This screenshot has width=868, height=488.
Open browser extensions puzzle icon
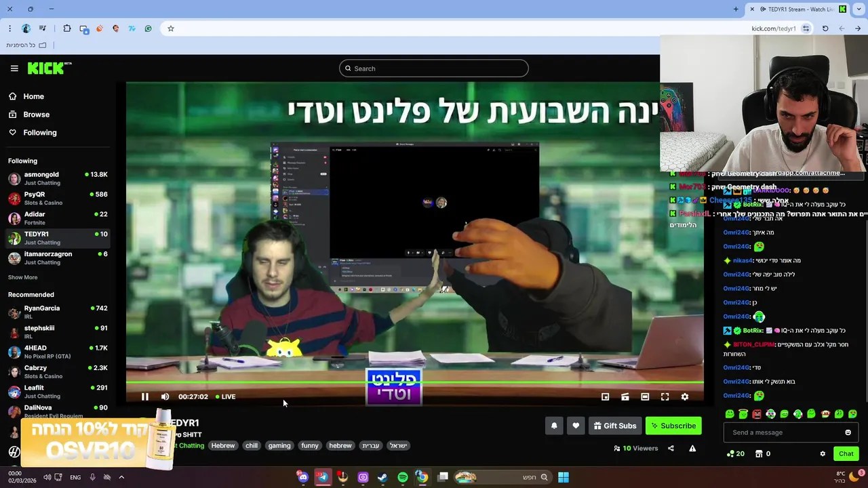[66, 28]
